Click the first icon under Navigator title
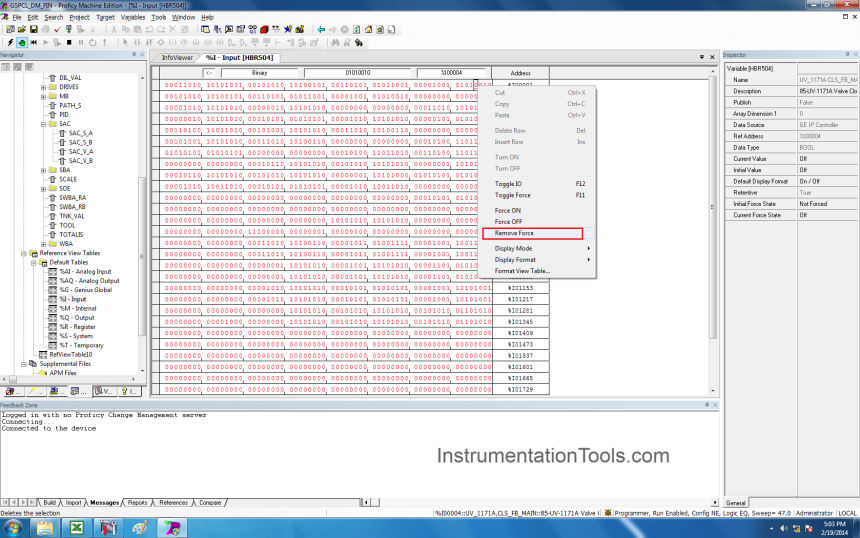860x538 pixels. (5, 67)
